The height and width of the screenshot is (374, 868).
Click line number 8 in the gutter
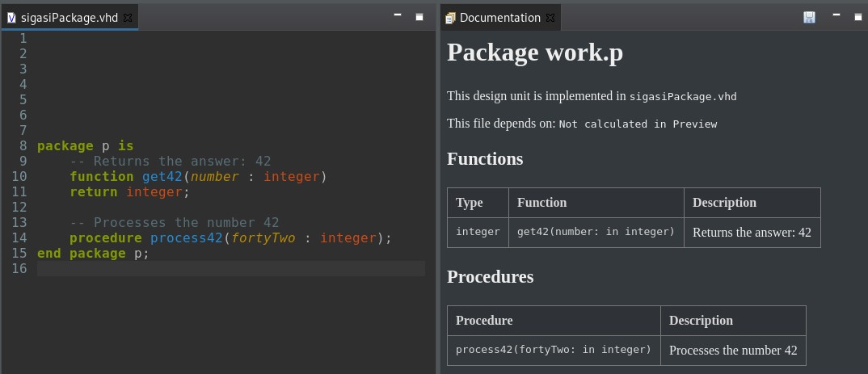pos(23,146)
